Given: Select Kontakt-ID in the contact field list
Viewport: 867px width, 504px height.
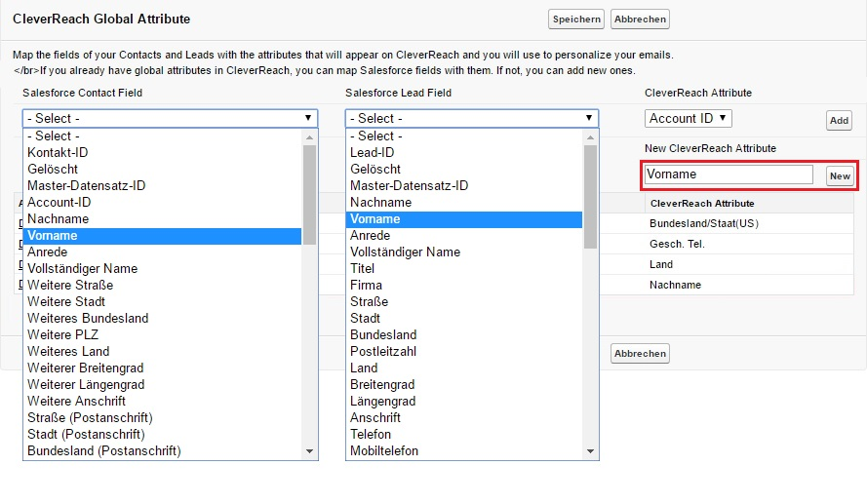Looking at the screenshot, I should pyautogui.click(x=162, y=152).
